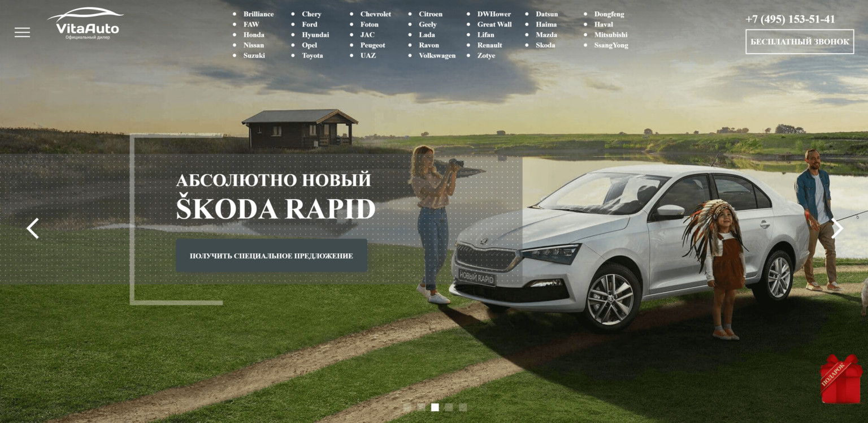Viewport: 868px width, 423px height.
Task: Open the Lada brand link
Action: (x=427, y=34)
